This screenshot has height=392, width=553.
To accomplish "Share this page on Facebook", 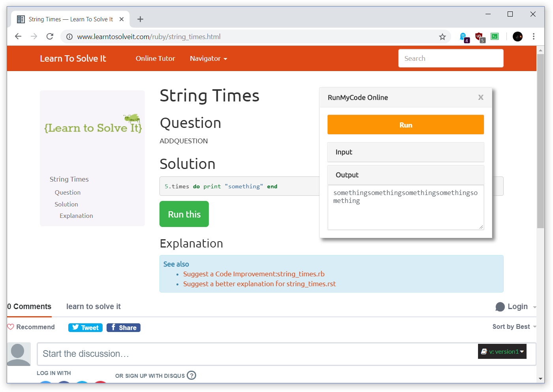I will click(x=124, y=328).
